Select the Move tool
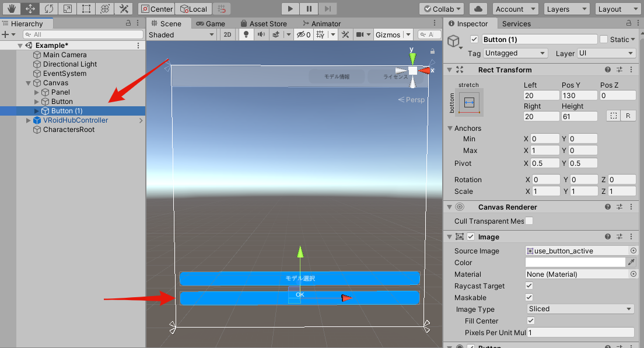The width and height of the screenshot is (644, 348). tap(30, 9)
